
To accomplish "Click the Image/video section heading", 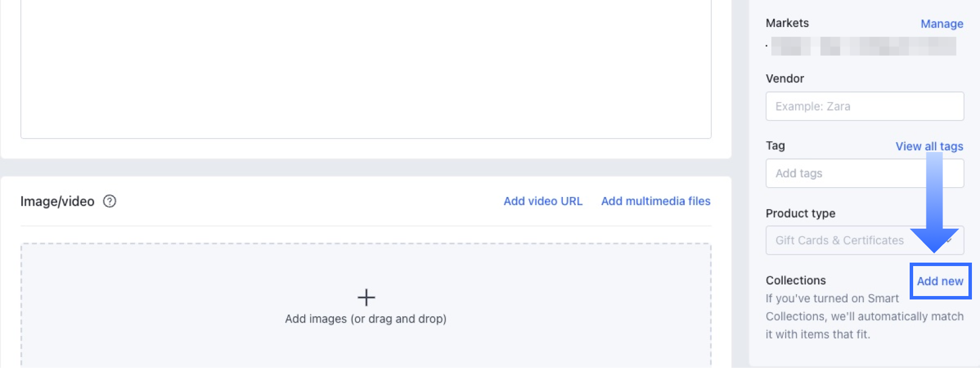I will tap(57, 202).
